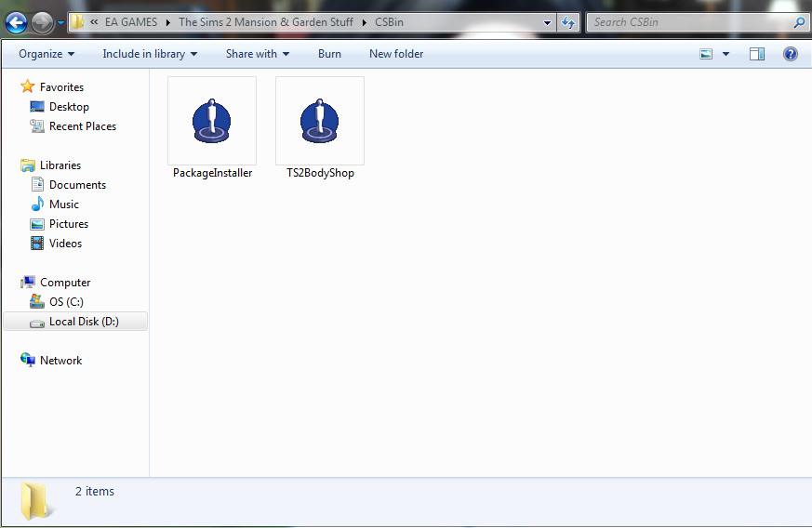Click EA GAMES in breadcrumb path
This screenshot has height=528, width=812.
coord(131,22)
